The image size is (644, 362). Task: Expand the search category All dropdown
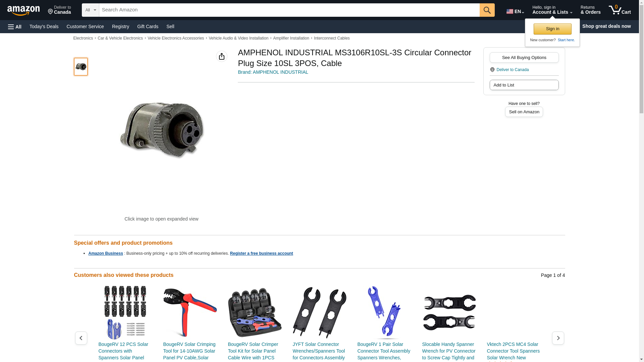pyautogui.click(x=91, y=10)
